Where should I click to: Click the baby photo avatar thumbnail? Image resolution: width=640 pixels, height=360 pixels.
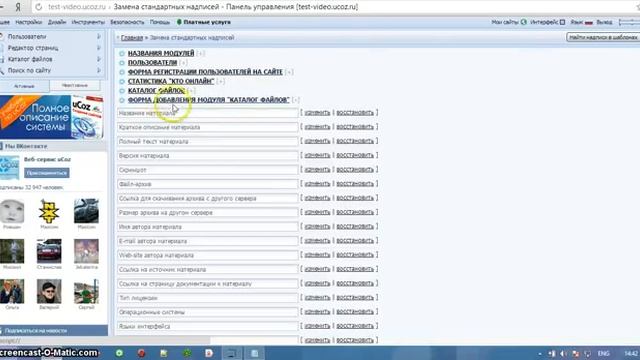click(x=12, y=211)
